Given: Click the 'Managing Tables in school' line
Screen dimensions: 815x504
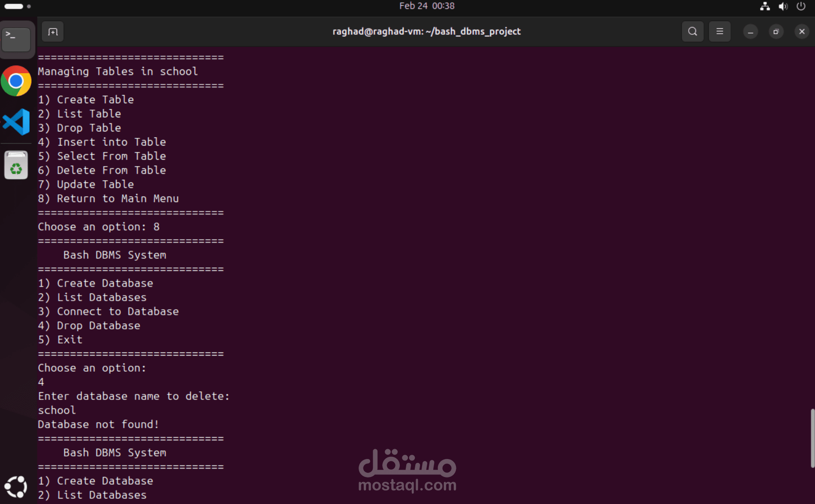Looking at the screenshot, I should click(x=118, y=72).
